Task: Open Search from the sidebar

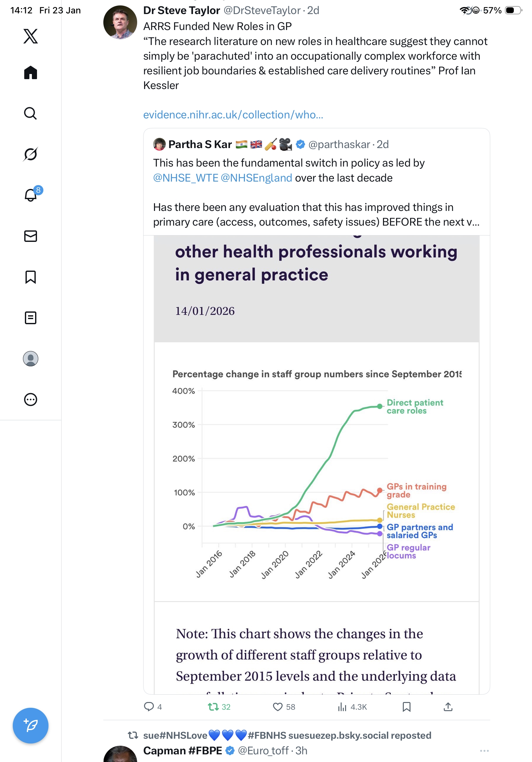Action: point(31,114)
